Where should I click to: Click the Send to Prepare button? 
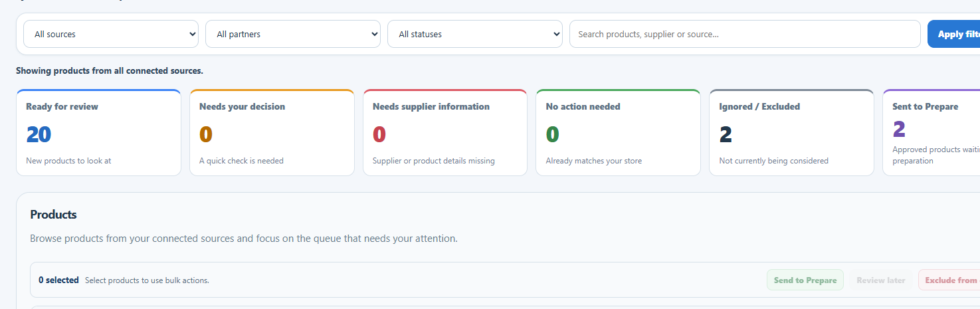tap(805, 280)
